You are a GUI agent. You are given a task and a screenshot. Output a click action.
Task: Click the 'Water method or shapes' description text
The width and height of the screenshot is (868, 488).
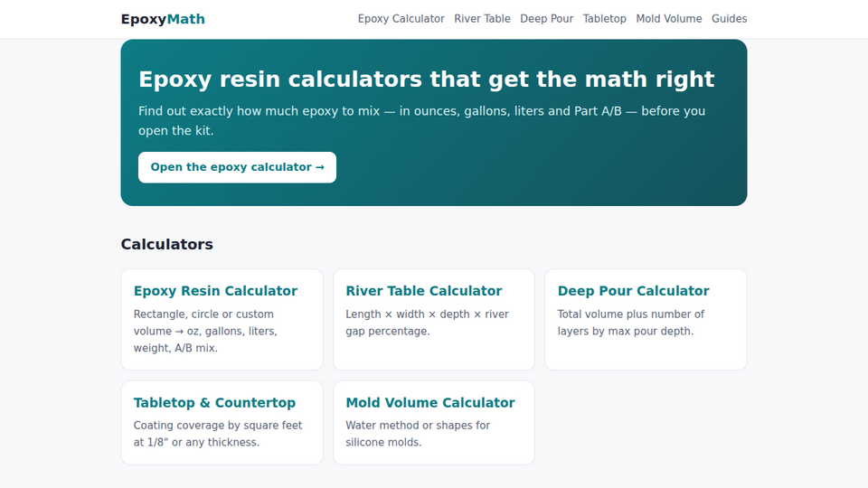418,434
